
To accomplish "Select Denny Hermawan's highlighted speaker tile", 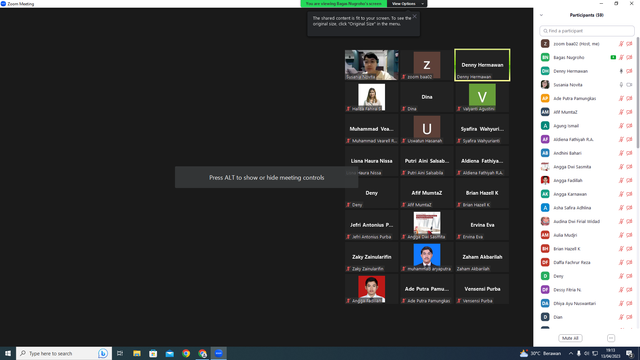I will 482,65.
